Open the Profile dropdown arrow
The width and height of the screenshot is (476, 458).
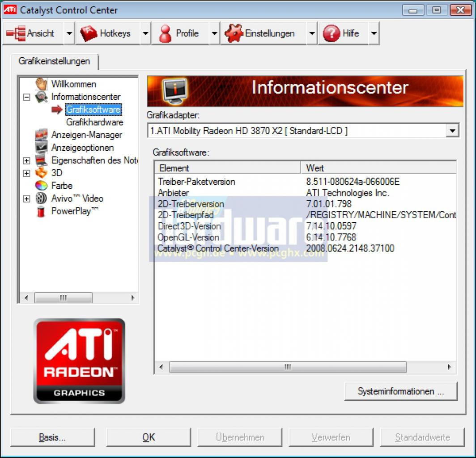coord(214,33)
